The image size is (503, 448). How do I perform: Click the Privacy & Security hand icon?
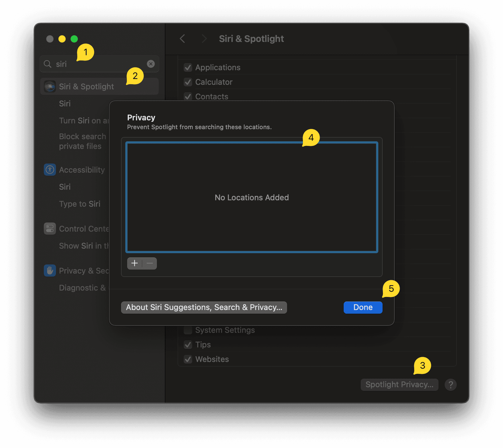50,271
